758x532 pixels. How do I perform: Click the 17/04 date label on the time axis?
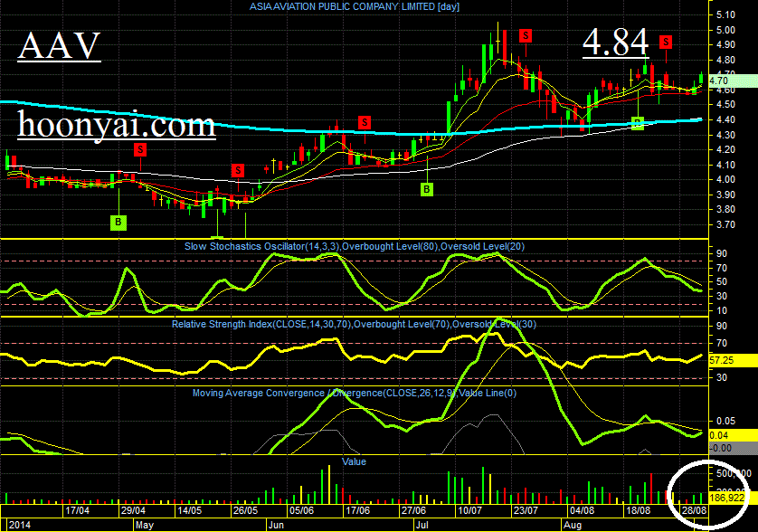coord(78,510)
